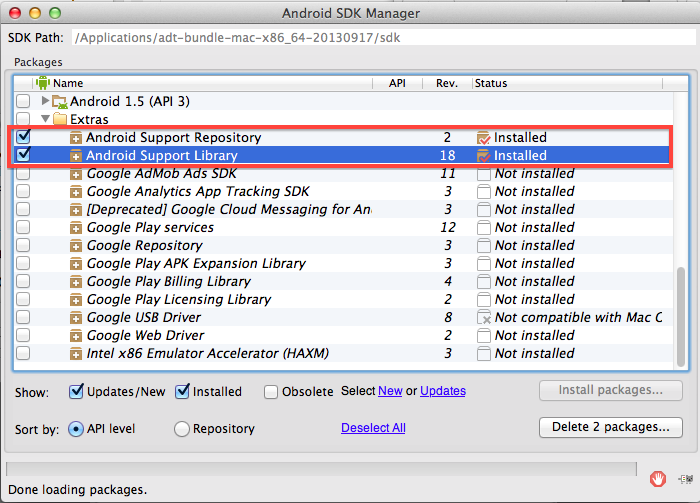The height and width of the screenshot is (503, 700).
Task: Enable the Obsolete filter checkbox
Action: (x=271, y=392)
